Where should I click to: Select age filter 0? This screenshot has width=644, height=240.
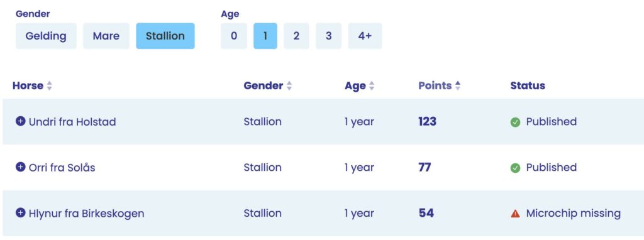point(234,36)
